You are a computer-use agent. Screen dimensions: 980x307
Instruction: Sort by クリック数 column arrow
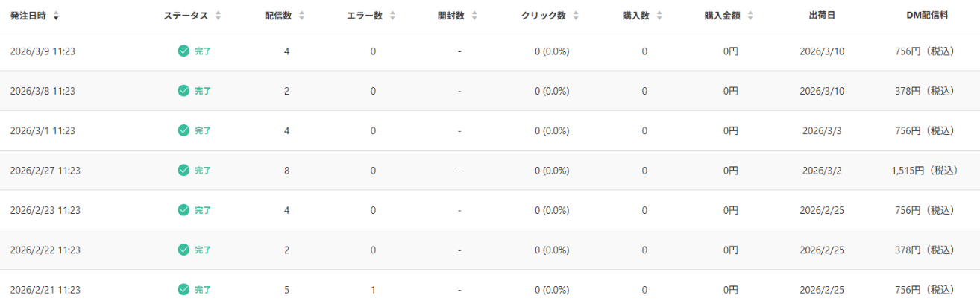click(577, 16)
